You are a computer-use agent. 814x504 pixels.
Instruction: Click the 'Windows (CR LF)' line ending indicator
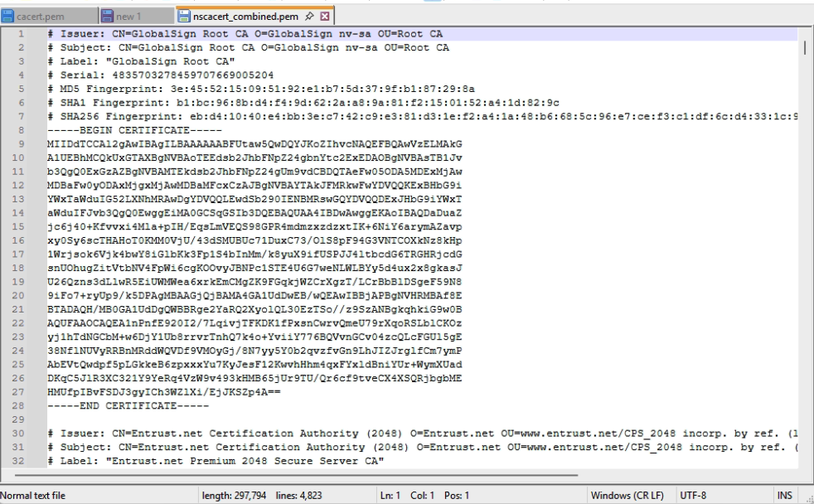[x=627, y=495]
